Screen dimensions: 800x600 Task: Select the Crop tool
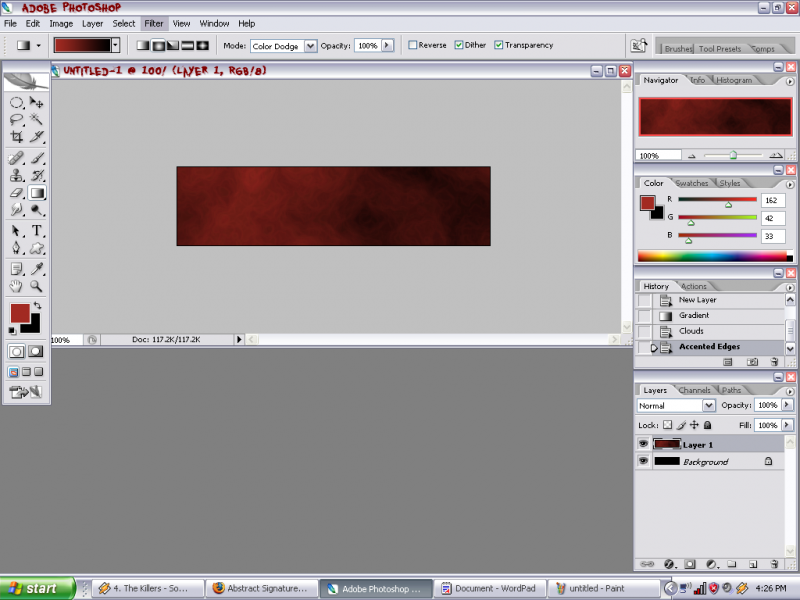[16, 137]
